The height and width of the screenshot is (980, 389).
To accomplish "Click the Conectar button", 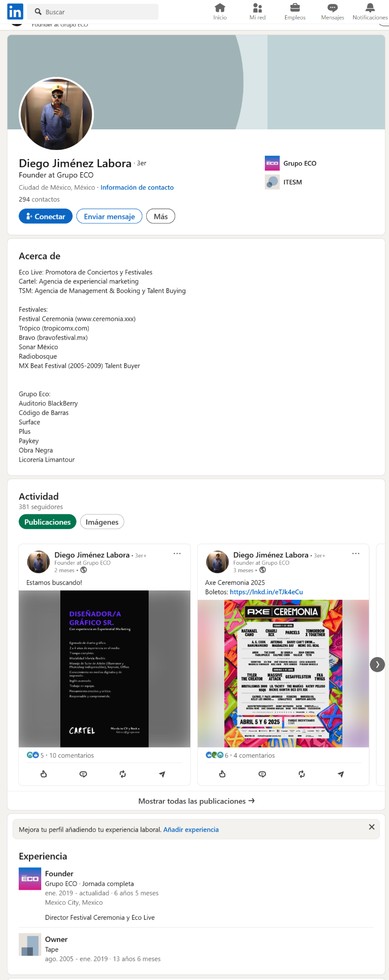I will 46,216.
